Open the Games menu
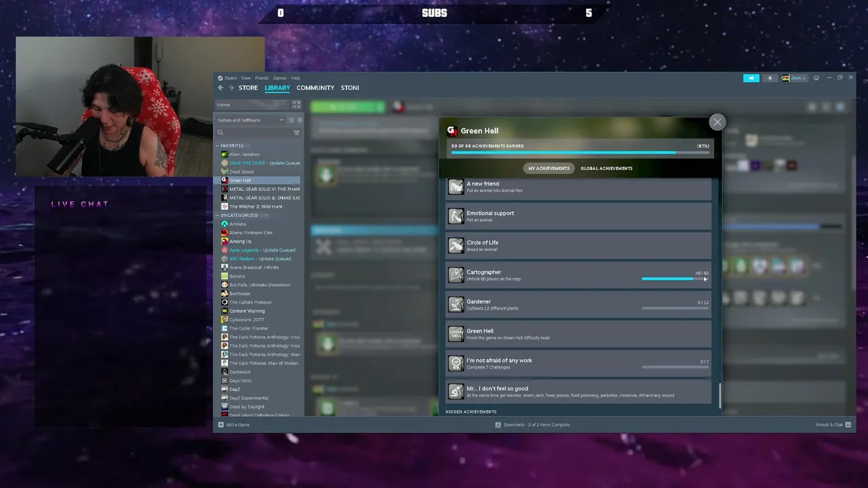The image size is (868, 488). pyautogui.click(x=280, y=78)
